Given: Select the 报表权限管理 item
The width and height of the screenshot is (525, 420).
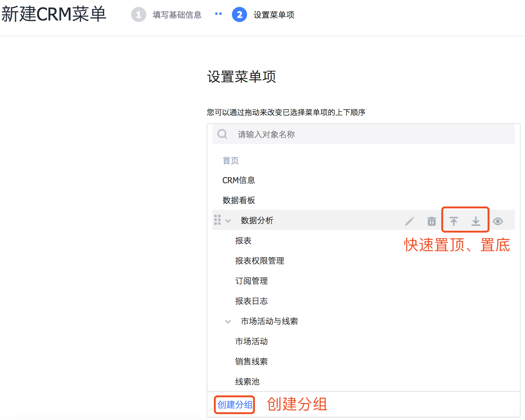Looking at the screenshot, I should (x=260, y=261).
